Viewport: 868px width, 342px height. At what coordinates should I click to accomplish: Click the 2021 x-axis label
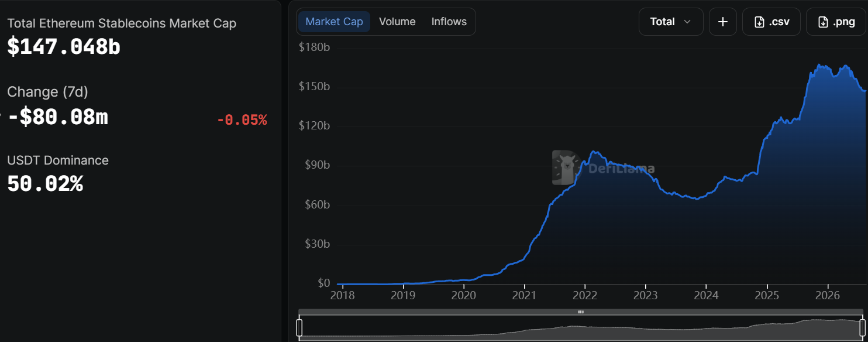coord(525,295)
